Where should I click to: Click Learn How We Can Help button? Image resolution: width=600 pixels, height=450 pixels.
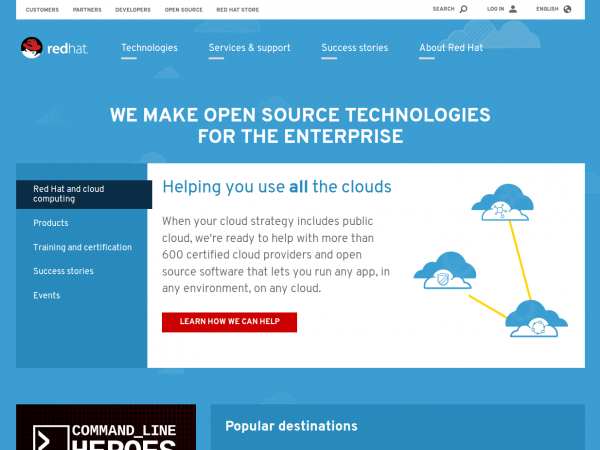229,322
